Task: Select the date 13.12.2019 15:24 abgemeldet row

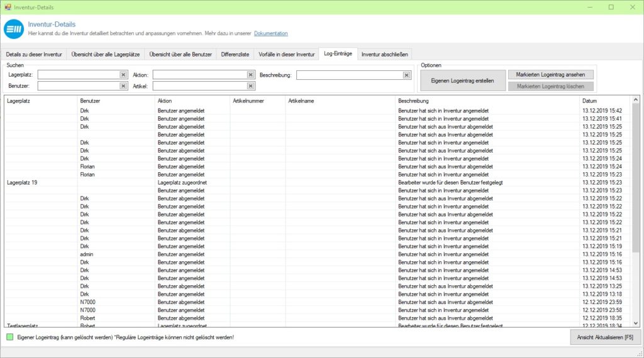Action: click(x=602, y=166)
